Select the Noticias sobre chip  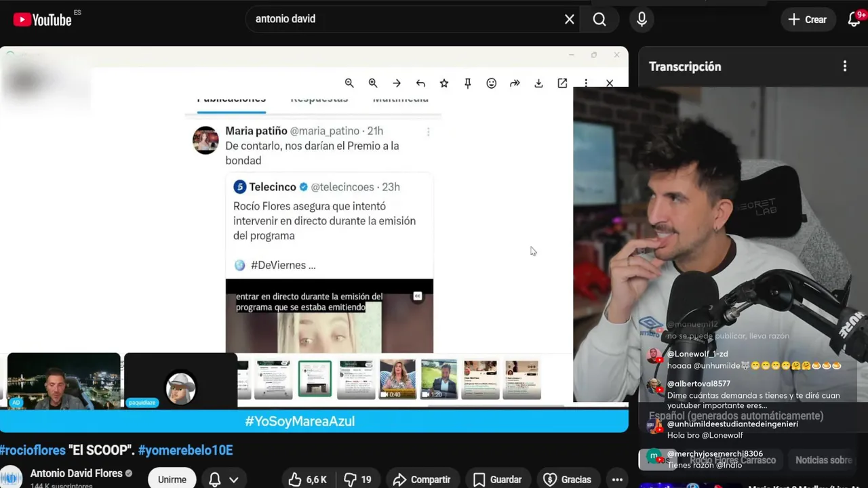823,460
